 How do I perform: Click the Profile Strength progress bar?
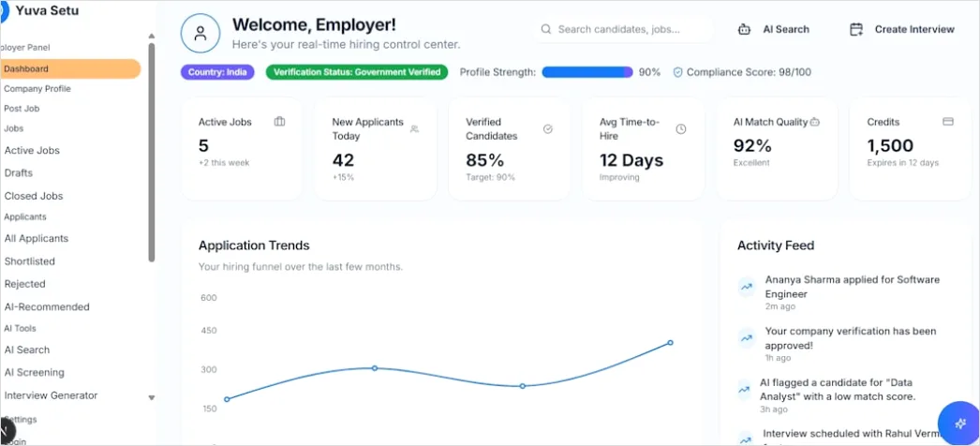(x=587, y=72)
